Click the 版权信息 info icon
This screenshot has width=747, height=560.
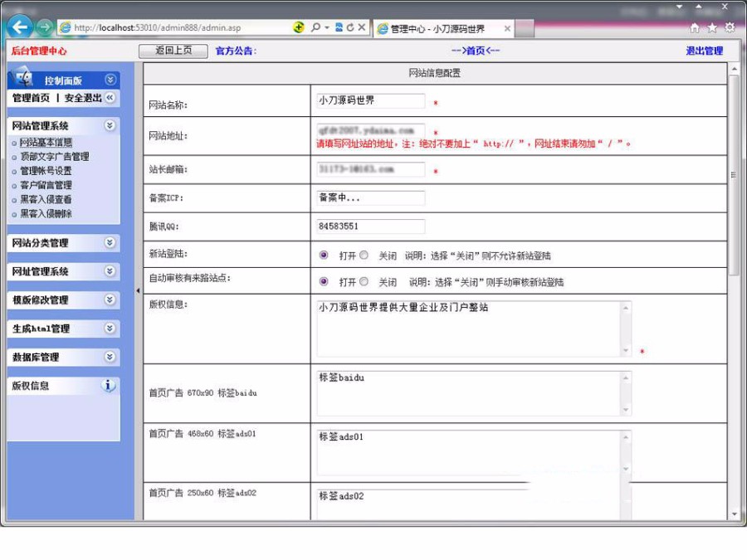108,385
